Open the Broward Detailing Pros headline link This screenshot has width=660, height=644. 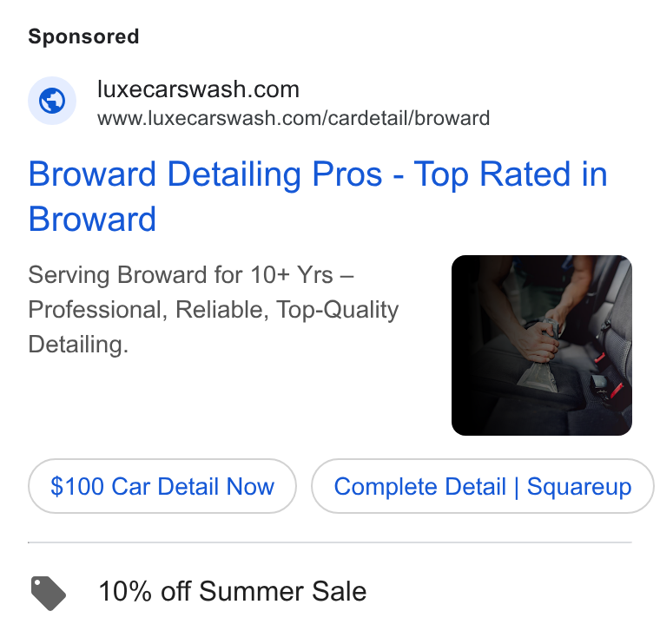click(318, 196)
